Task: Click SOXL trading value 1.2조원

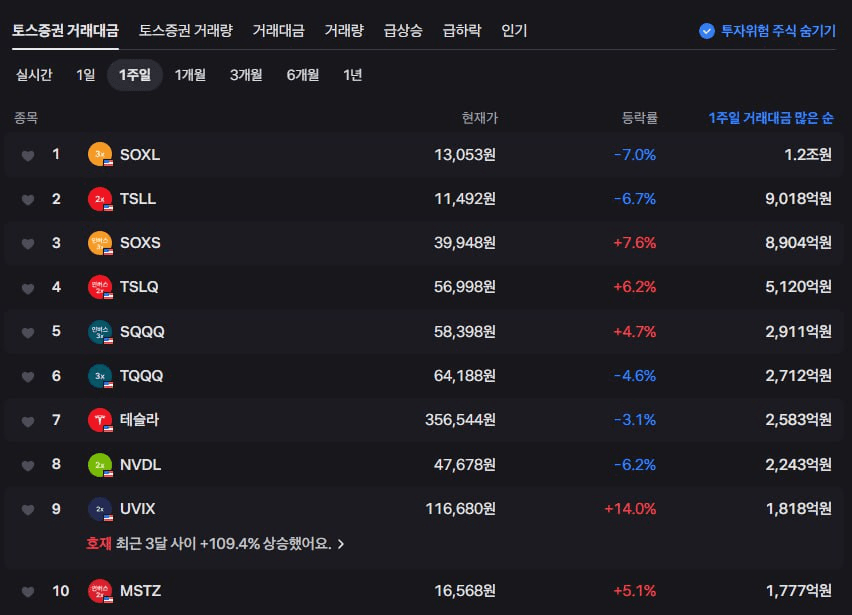Action: pyautogui.click(x=807, y=155)
